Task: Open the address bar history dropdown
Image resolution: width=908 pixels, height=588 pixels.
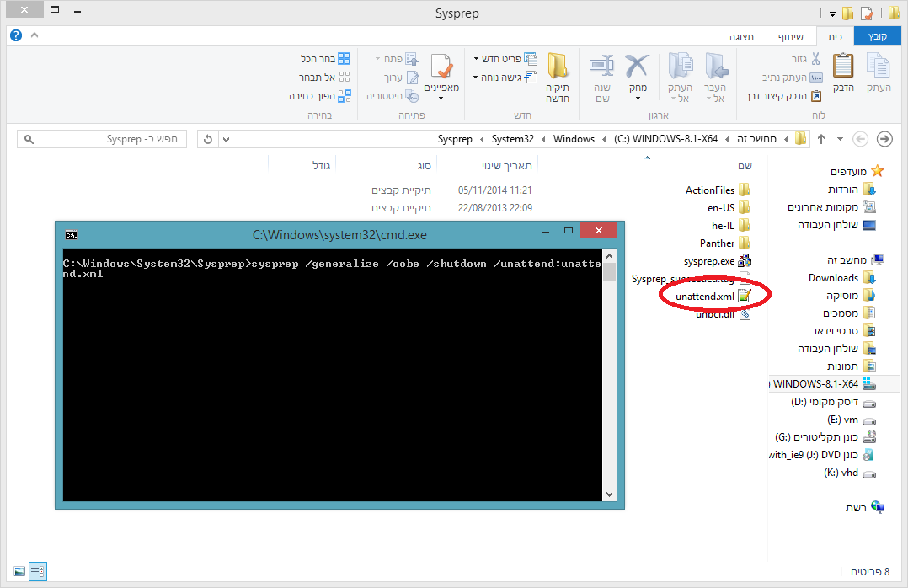Action: [x=226, y=139]
